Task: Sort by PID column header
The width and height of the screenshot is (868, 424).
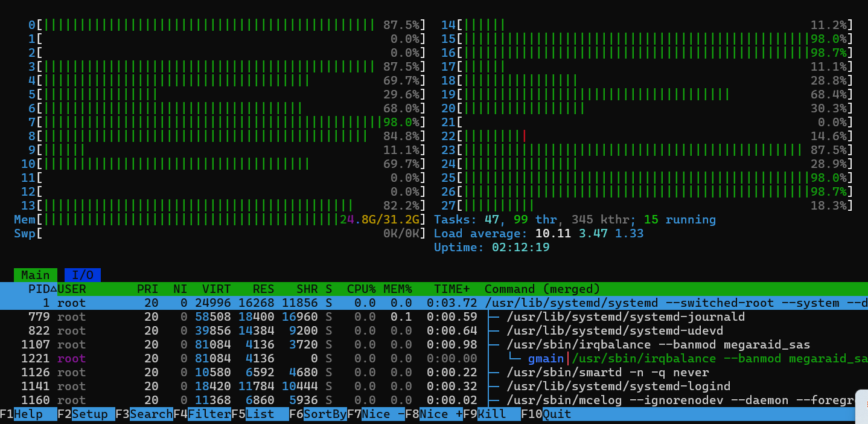Action: (39, 289)
